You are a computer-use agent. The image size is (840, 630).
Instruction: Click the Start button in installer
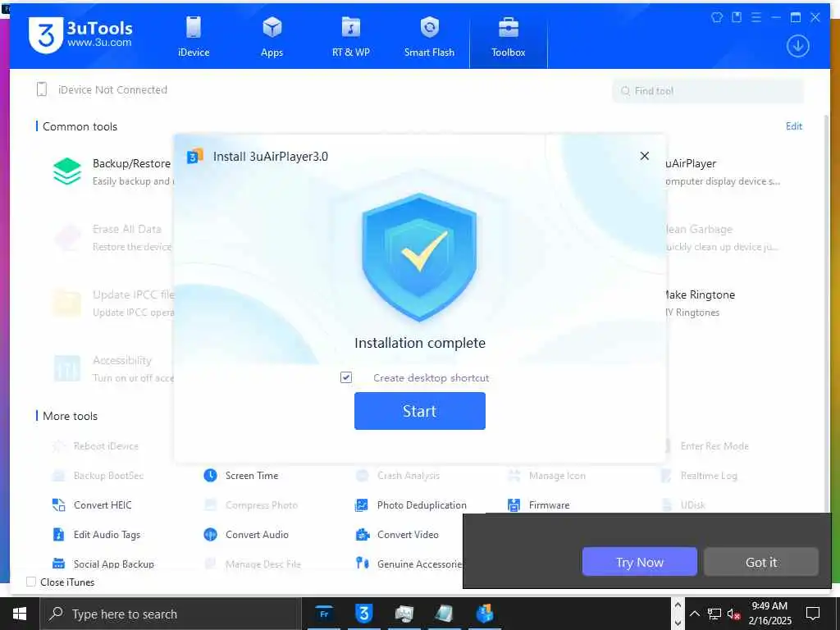(419, 411)
